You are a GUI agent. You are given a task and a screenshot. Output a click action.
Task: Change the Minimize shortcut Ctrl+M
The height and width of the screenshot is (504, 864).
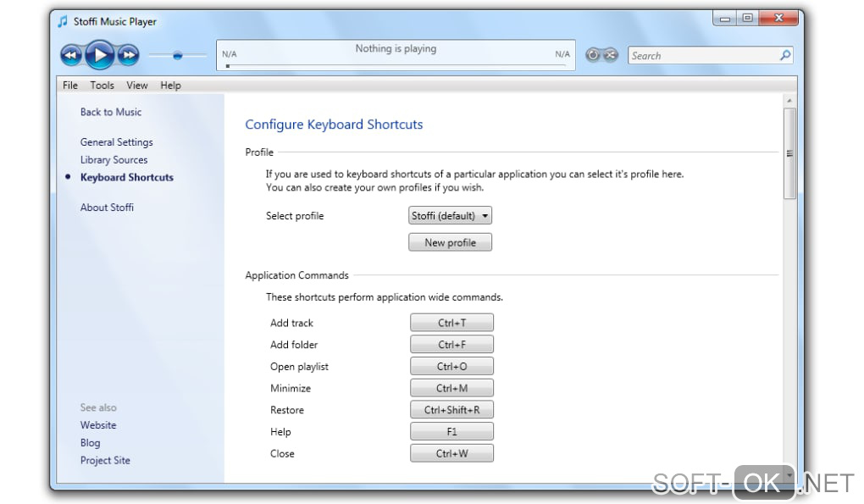[451, 388]
